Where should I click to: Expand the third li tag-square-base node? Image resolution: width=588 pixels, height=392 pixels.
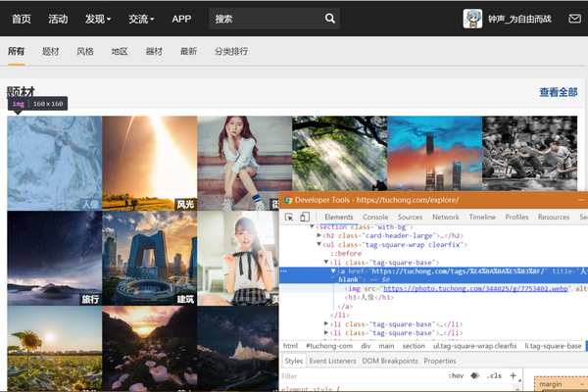[x=326, y=333]
